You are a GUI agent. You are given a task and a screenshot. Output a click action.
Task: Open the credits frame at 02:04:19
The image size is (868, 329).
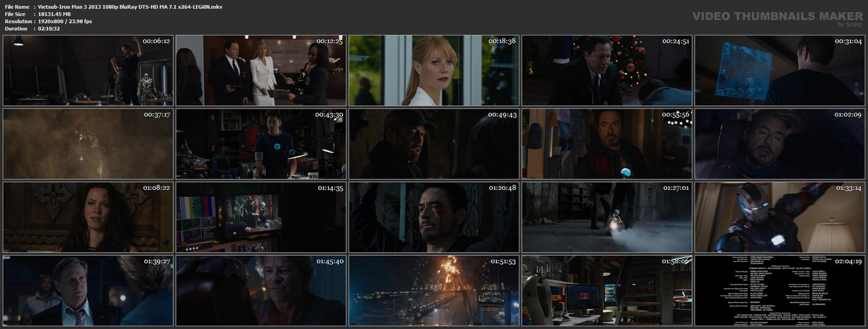coord(780,290)
